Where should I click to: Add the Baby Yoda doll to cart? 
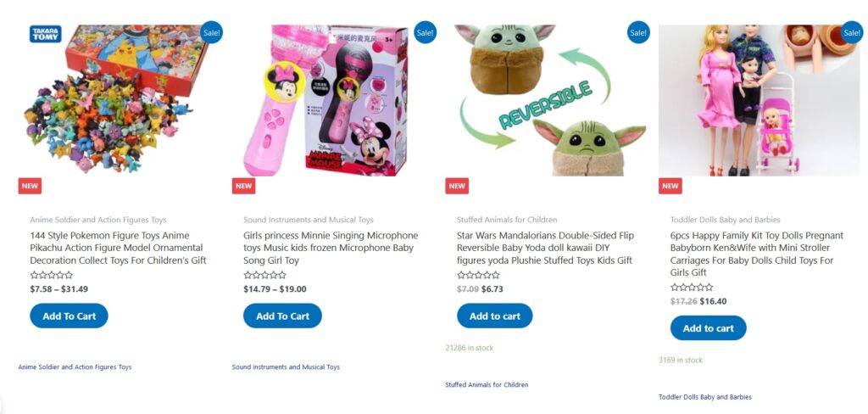tap(495, 316)
